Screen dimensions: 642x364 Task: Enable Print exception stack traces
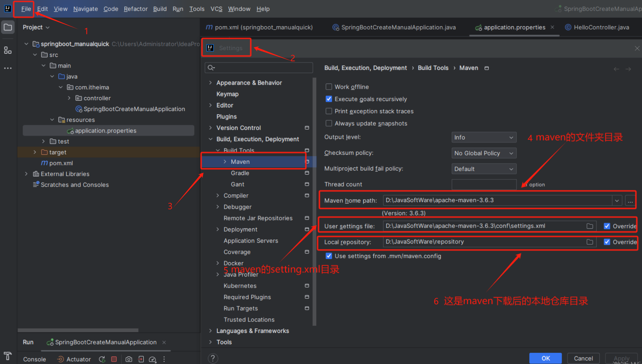tap(329, 111)
